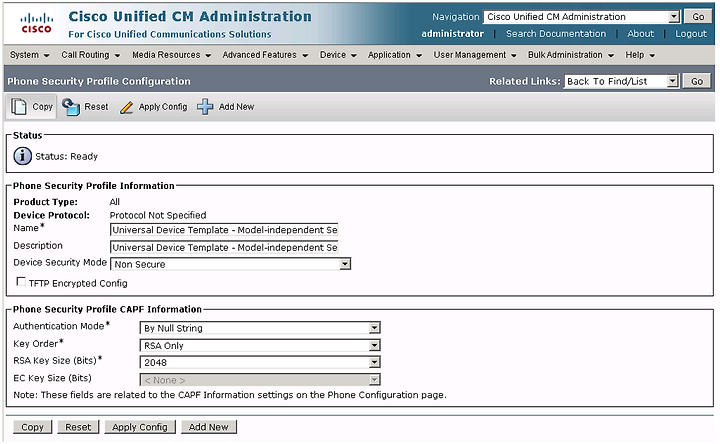Click the 'Status: Ready' text
This screenshot has height=444, width=720.
[67, 157]
